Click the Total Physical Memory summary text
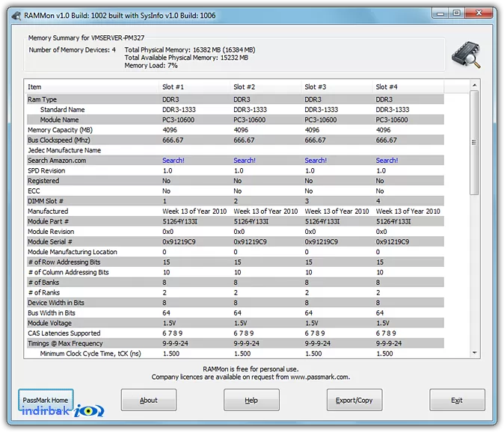The width and height of the screenshot is (504, 432). pyautogui.click(x=190, y=50)
